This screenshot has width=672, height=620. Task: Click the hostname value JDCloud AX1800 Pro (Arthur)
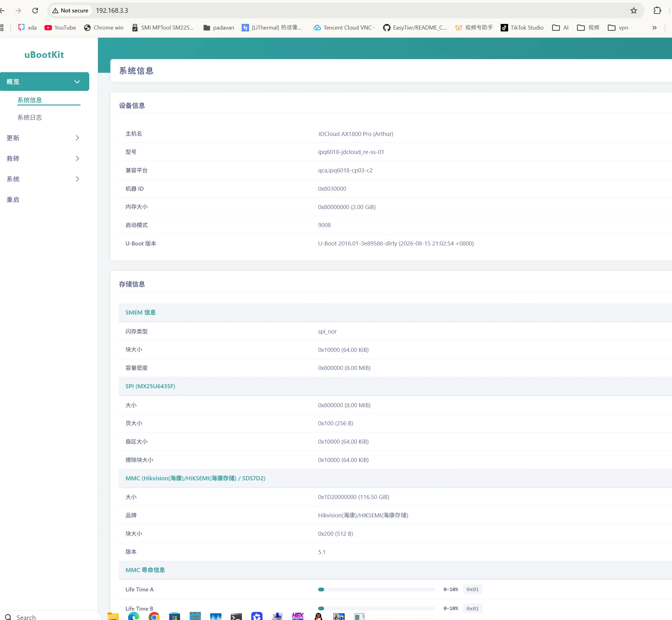[x=355, y=134]
